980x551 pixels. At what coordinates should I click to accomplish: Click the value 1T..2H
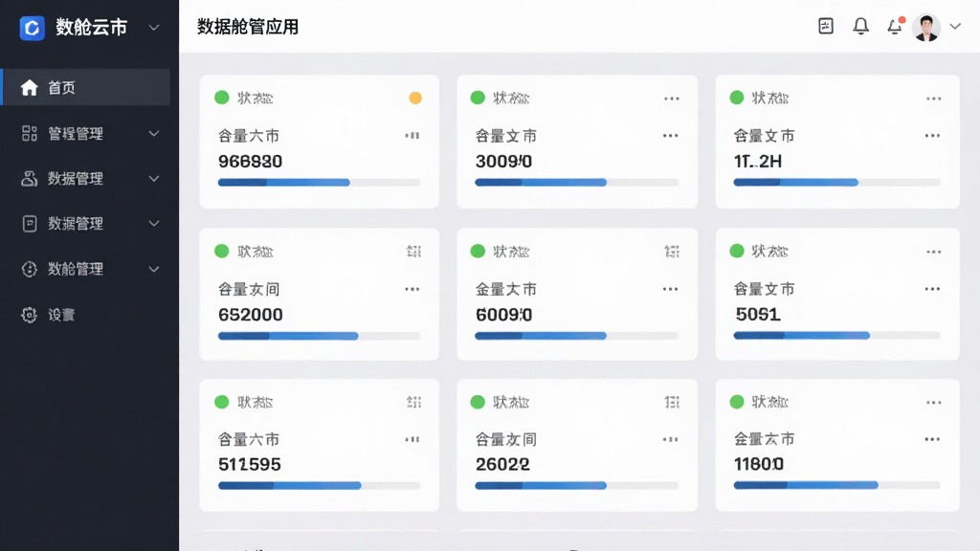tap(758, 162)
